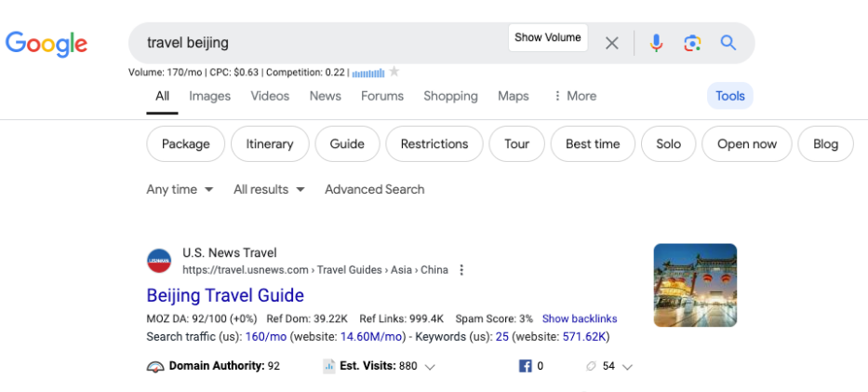Viewport: 868px width, 392px height.
Task: Click the Google logo
Action: coord(47,43)
